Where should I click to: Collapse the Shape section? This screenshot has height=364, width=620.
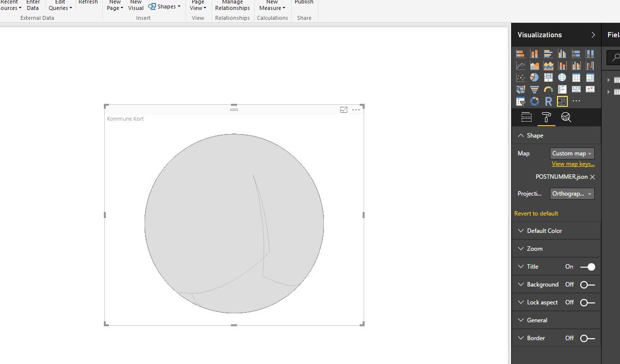click(556, 136)
